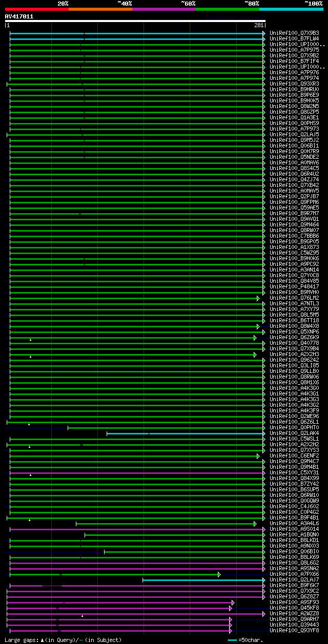Select the UniRef100_Q6Z8Z7 label
The width and height of the screenshot is (328, 644).
(294, 597)
